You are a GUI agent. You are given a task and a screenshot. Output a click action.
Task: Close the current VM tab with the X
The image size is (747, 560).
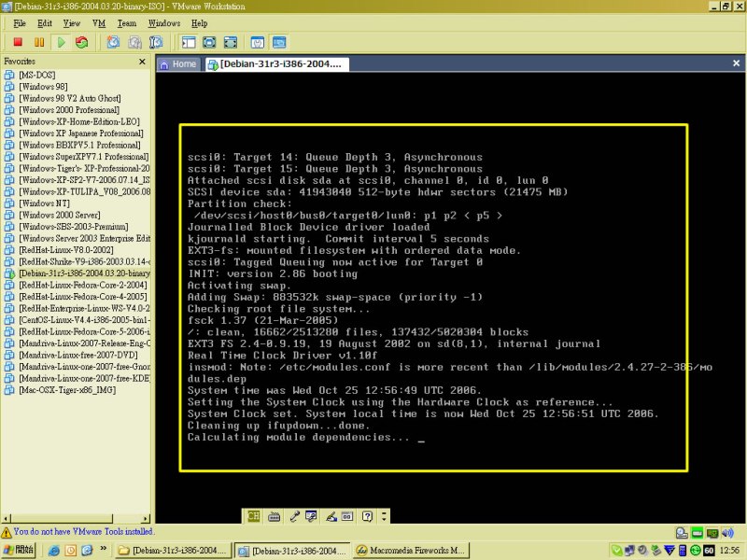736,63
